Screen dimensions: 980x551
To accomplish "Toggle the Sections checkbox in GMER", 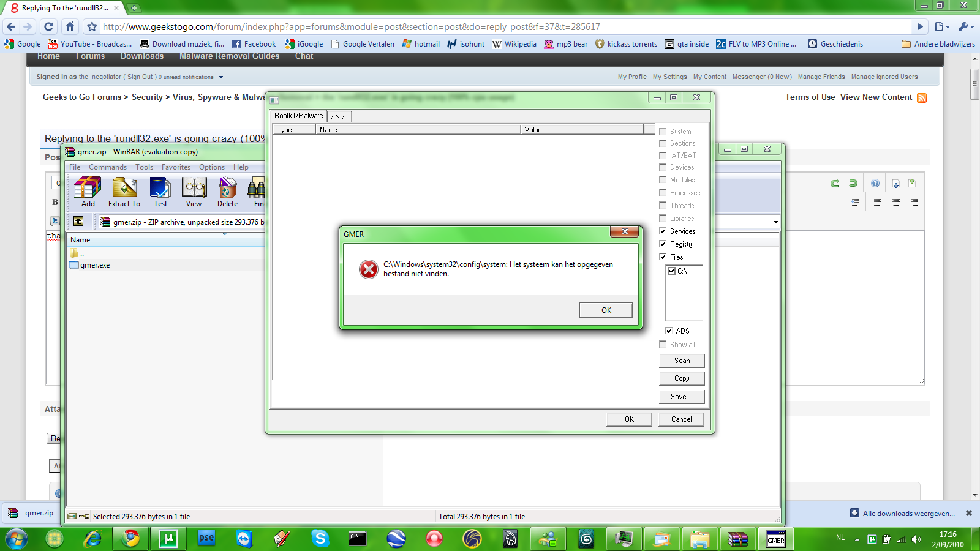I will click(663, 143).
